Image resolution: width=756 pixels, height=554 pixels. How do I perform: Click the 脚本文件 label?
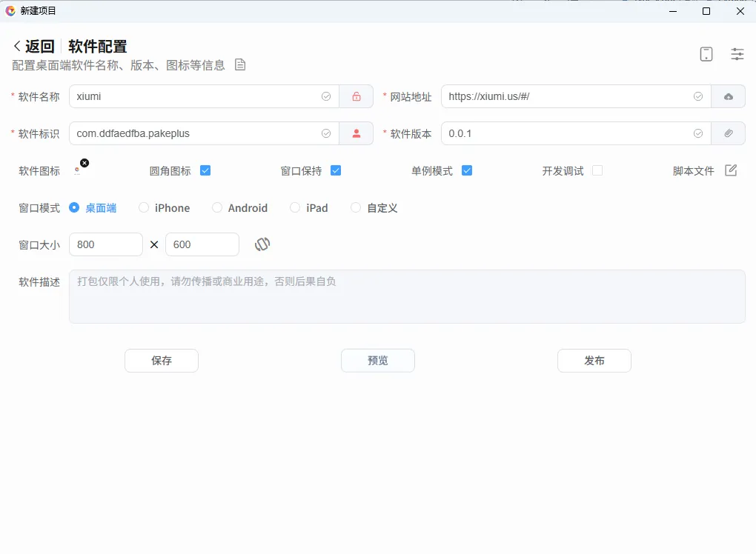click(x=693, y=171)
